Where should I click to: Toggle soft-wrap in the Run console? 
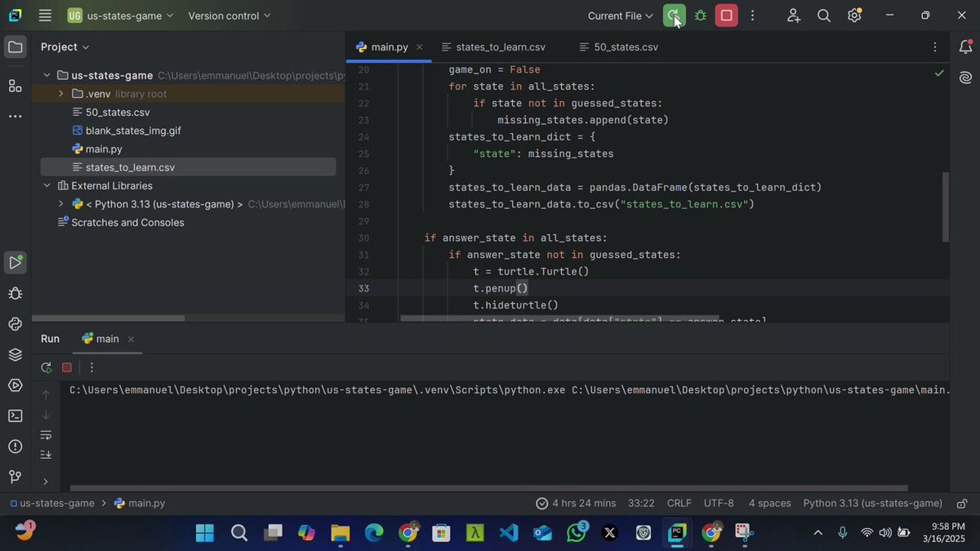pos(46,435)
